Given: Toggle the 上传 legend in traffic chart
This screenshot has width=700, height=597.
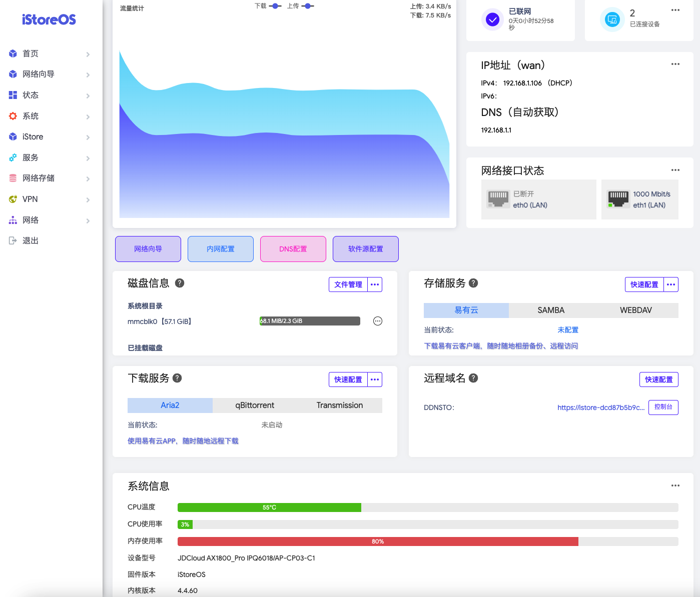Looking at the screenshot, I should click(x=300, y=6).
